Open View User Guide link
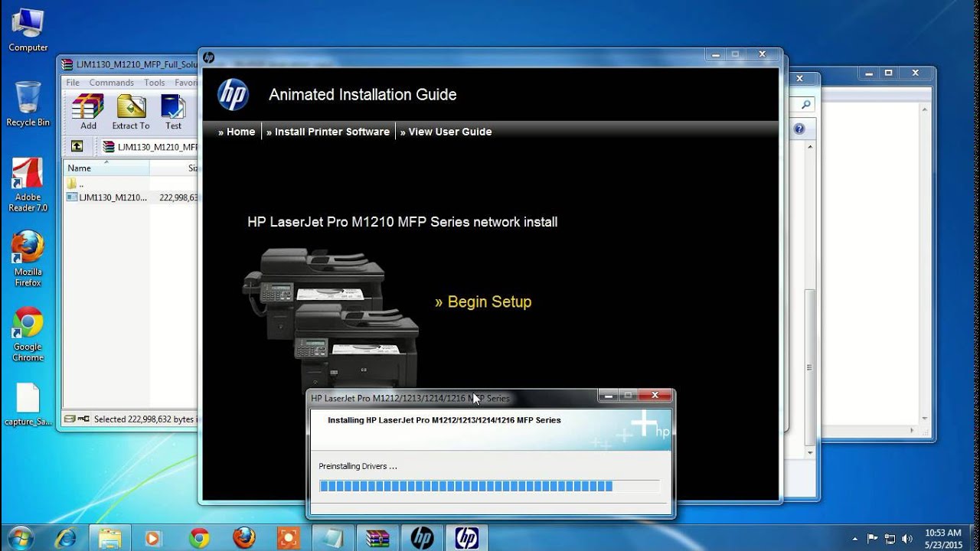 point(446,132)
